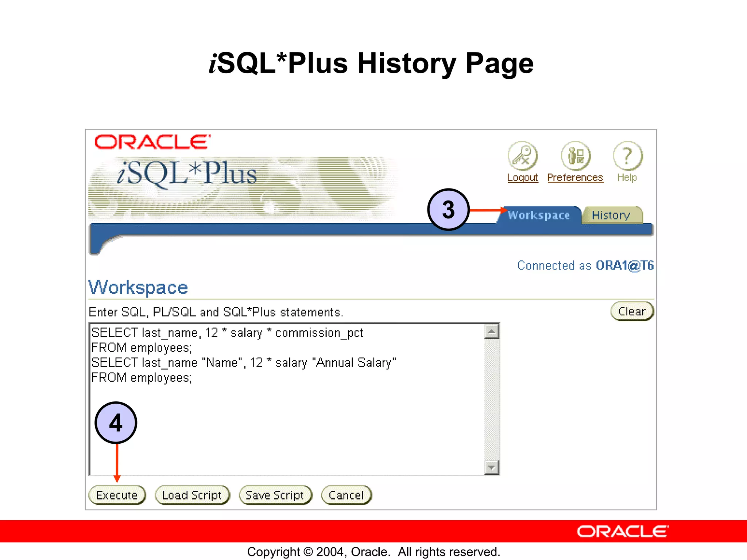Click the numbered circle 4 callout

tap(116, 423)
